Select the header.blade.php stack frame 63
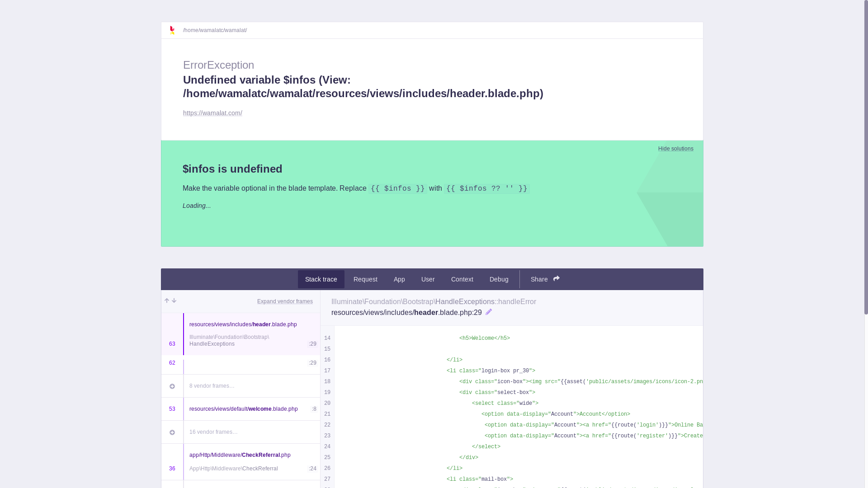Image resolution: width=868 pixels, height=488 pixels. 241,334
